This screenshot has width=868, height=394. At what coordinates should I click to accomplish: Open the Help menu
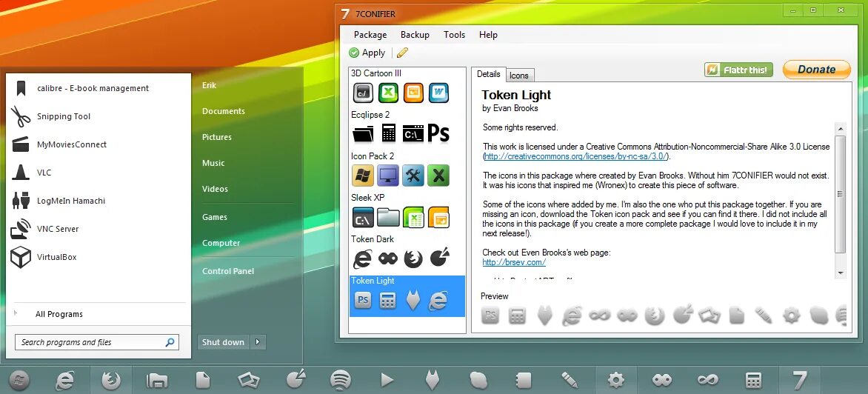point(488,34)
